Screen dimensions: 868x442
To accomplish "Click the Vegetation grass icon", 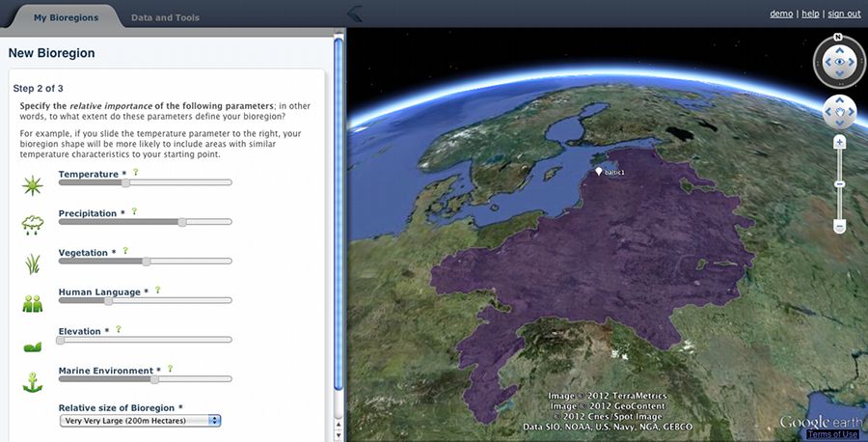I will pos(32,263).
